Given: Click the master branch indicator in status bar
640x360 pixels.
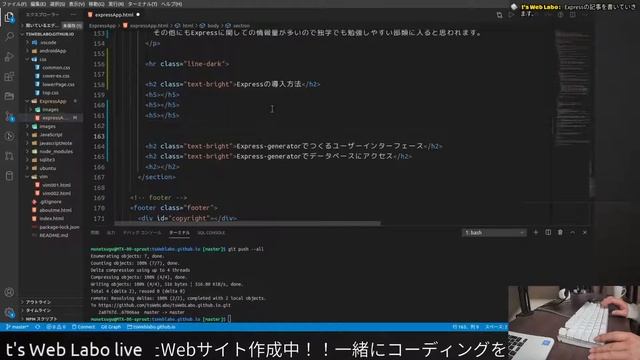Looking at the screenshot, I should click(x=17, y=327).
